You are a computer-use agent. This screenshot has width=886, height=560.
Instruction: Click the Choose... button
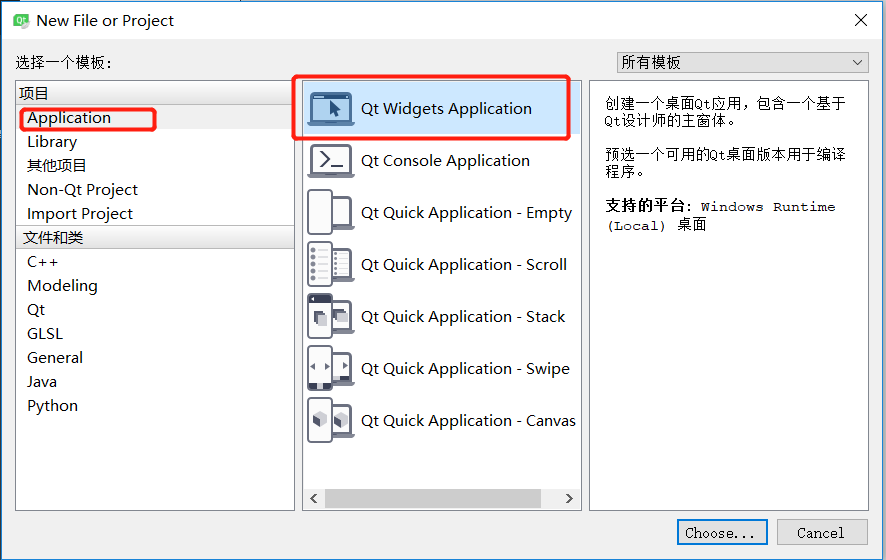pos(722,532)
